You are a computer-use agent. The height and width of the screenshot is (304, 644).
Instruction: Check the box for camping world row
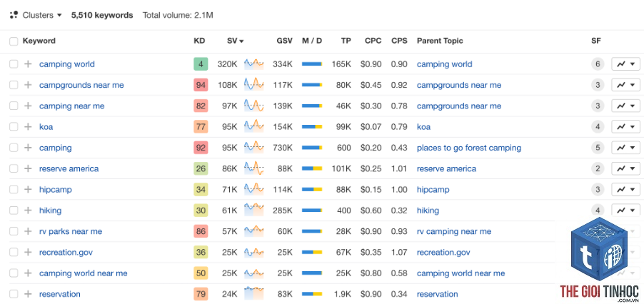coord(14,64)
